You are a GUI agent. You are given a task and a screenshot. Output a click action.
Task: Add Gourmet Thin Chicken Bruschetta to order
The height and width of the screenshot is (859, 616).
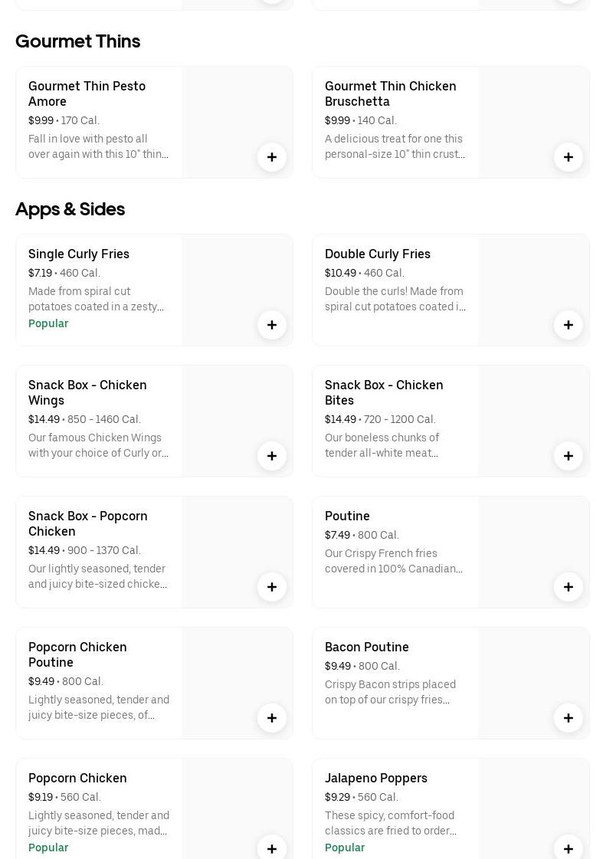568,157
